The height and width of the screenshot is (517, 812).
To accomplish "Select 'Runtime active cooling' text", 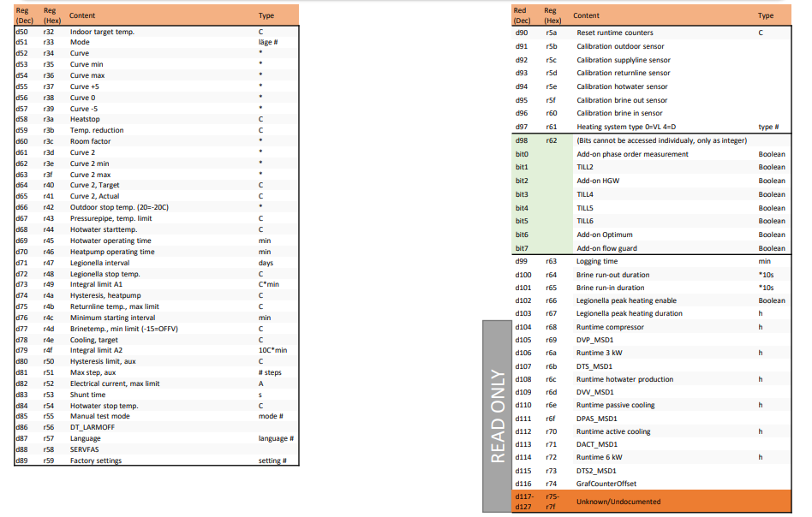I will [x=613, y=431].
